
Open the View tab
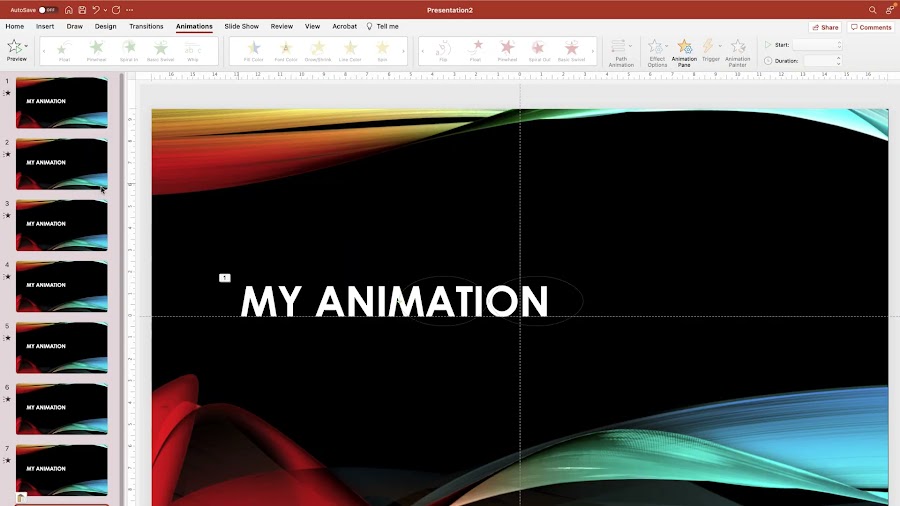(x=312, y=26)
